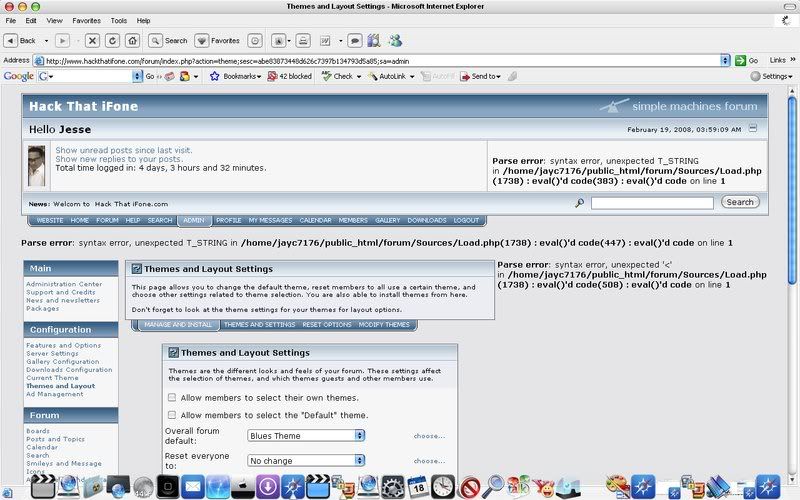
Task: Click into the forum search text field
Action: tap(652, 203)
